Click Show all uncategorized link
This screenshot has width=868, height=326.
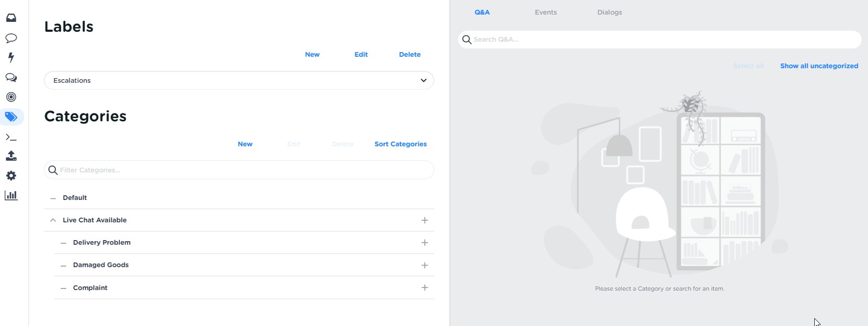[818, 66]
